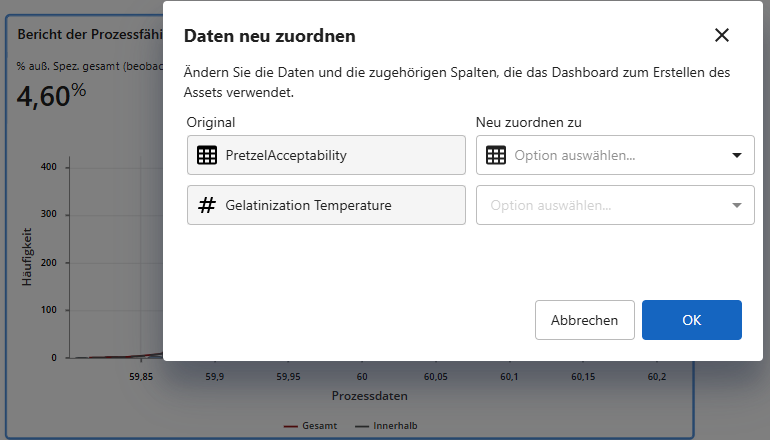
Task: Click the hash icon beside Gelatinization Temperature
Action: tap(207, 205)
